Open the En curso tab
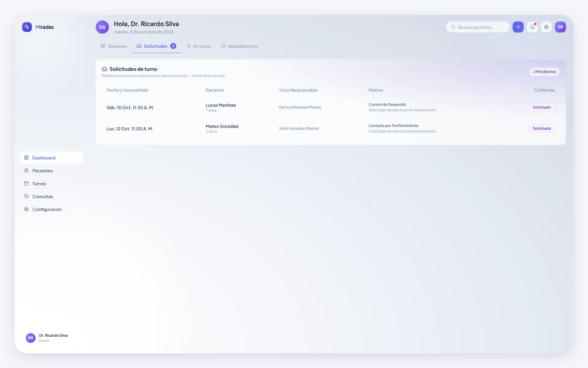This screenshot has height=368, width=588. click(x=199, y=46)
